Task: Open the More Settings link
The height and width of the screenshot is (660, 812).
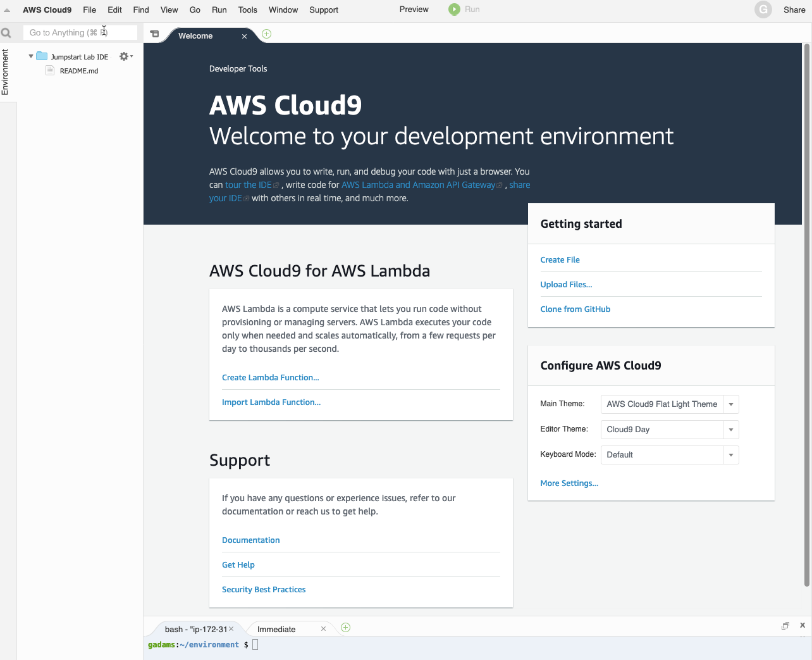Action: [569, 483]
